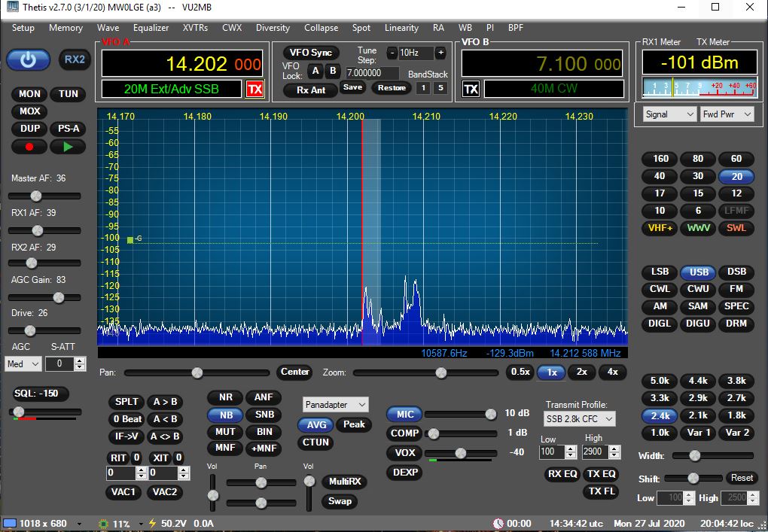Open the TX EQ settings

(x=601, y=474)
